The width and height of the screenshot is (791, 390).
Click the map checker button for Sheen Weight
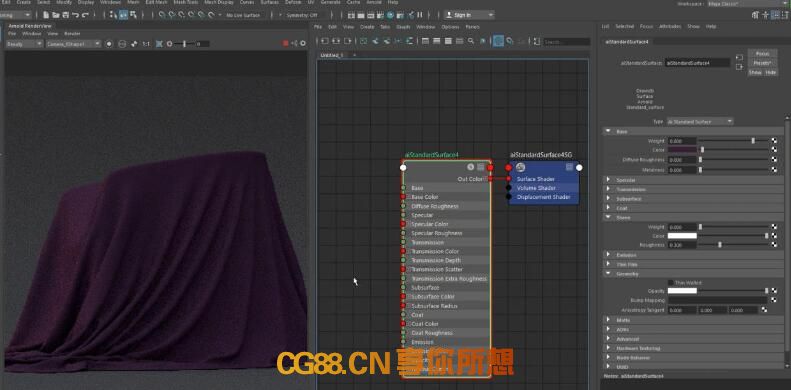pyautogui.click(x=774, y=227)
